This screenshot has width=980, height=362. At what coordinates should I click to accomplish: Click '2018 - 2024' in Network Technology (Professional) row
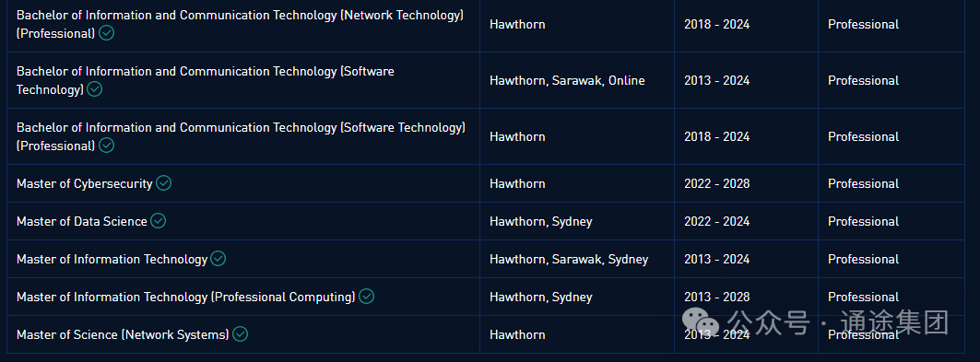click(x=717, y=24)
